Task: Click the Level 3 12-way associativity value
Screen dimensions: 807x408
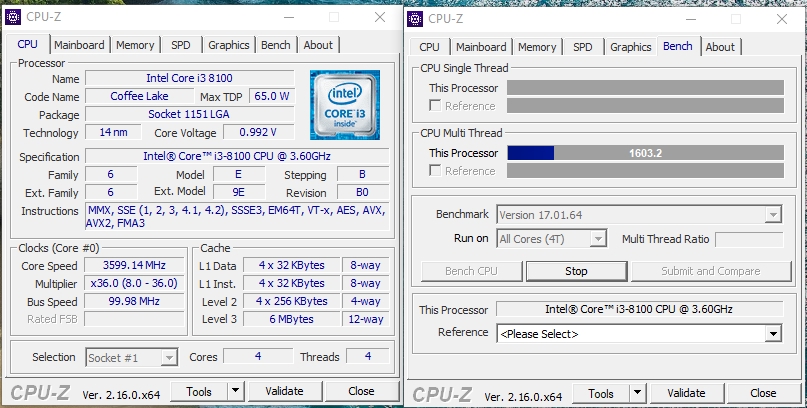Action: [366, 319]
